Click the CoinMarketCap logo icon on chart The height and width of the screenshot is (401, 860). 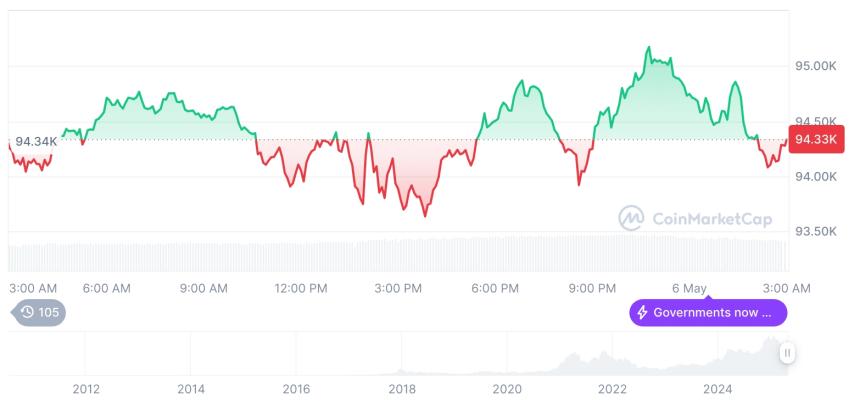[631, 217]
